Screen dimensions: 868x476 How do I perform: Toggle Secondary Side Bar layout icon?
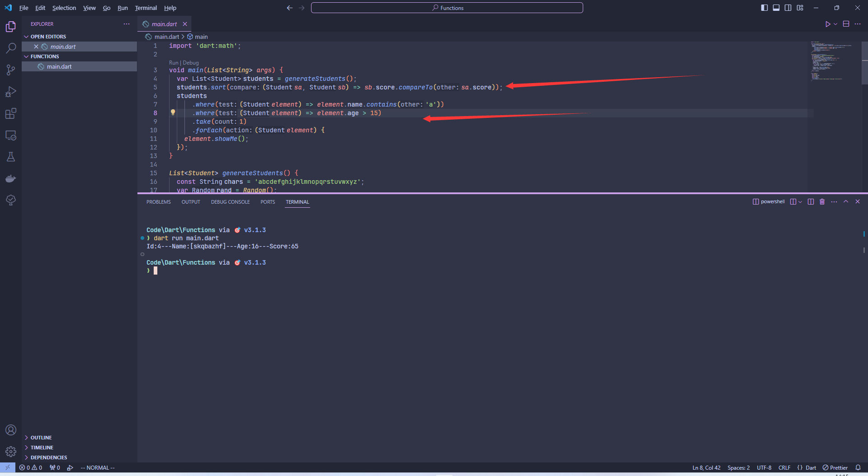coord(788,8)
